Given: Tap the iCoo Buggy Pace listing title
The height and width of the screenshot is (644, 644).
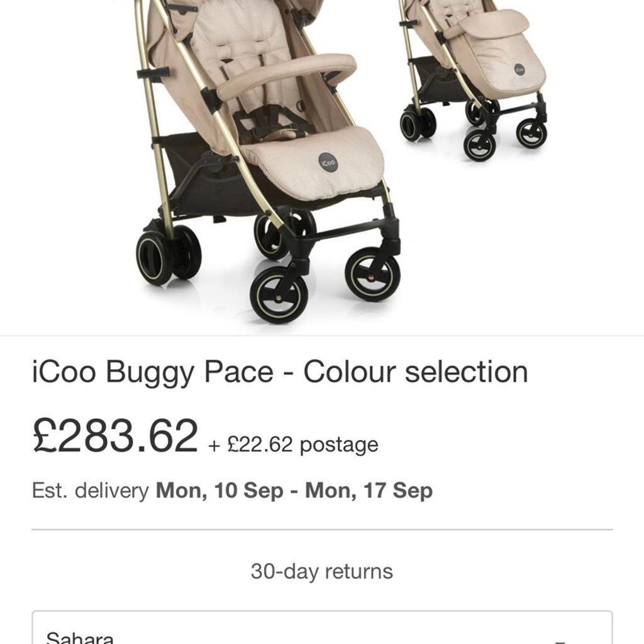Looking at the screenshot, I should click(x=280, y=372).
